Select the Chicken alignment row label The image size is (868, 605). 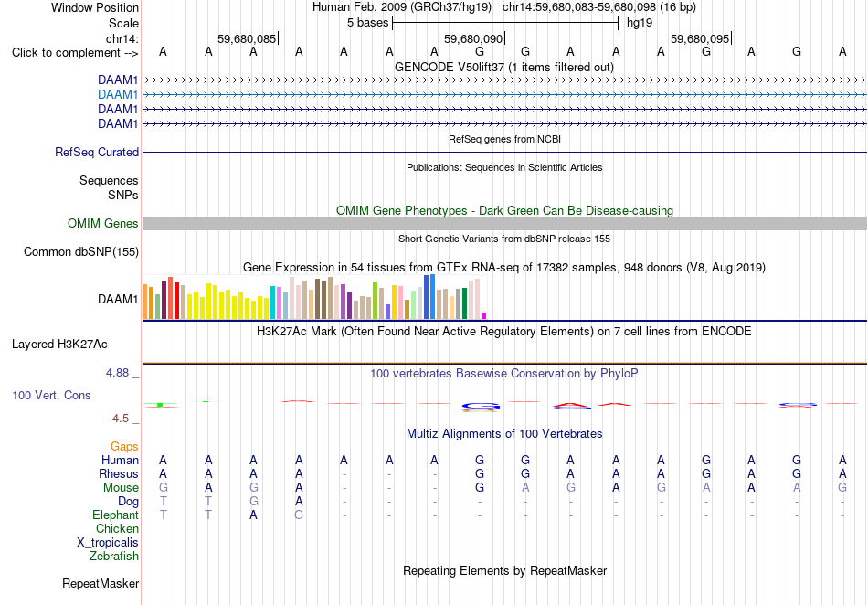click(117, 528)
